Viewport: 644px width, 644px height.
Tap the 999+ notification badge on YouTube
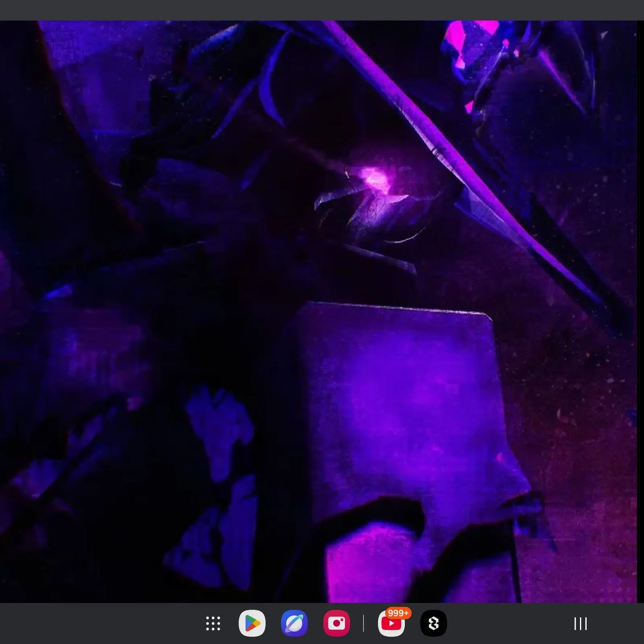pyautogui.click(x=398, y=613)
